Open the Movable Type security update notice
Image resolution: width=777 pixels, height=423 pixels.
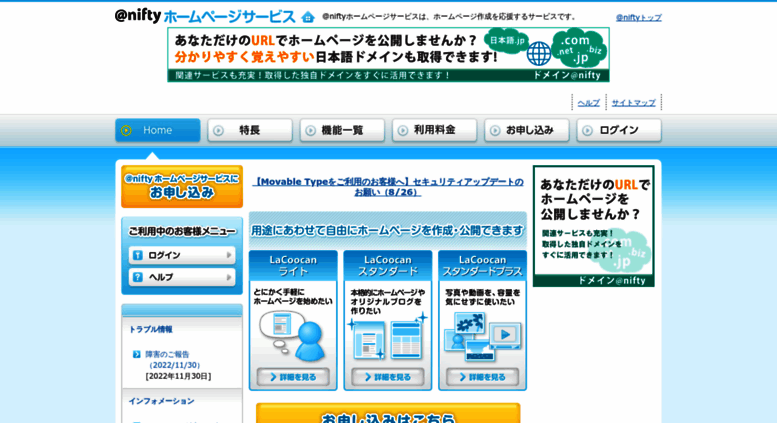coord(388,187)
